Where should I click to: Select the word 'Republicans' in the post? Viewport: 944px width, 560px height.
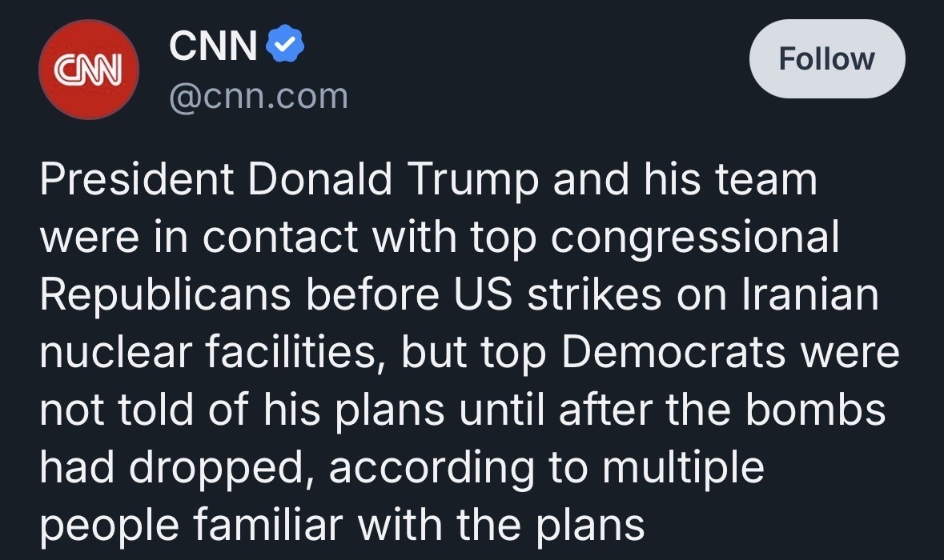point(166,295)
